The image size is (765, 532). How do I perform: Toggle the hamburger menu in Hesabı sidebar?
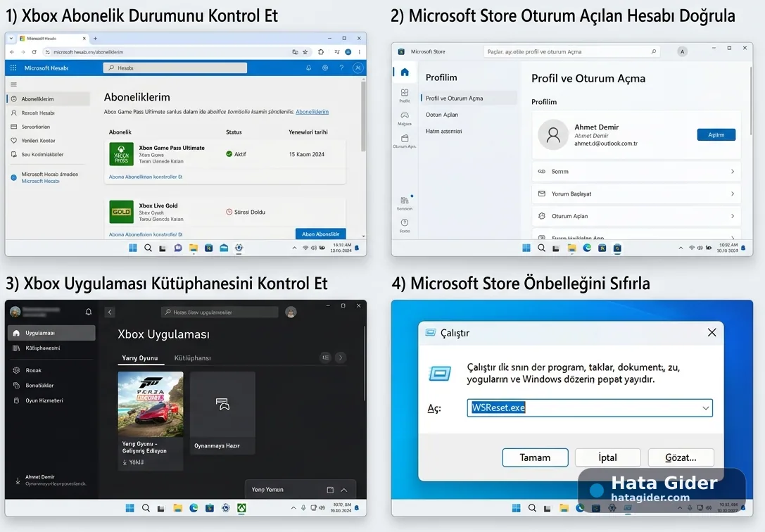tap(13, 84)
